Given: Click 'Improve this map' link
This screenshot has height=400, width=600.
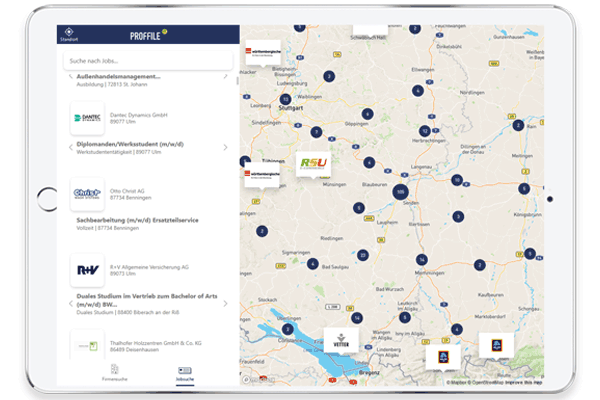Looking at the screenshot, I should [523, 382].
